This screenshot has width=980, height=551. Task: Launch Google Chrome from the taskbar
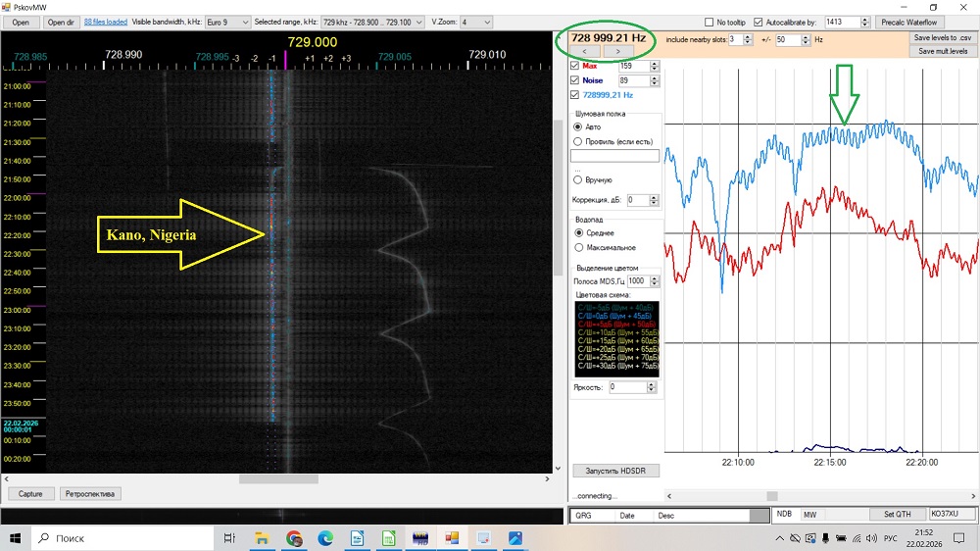[294, 538]
